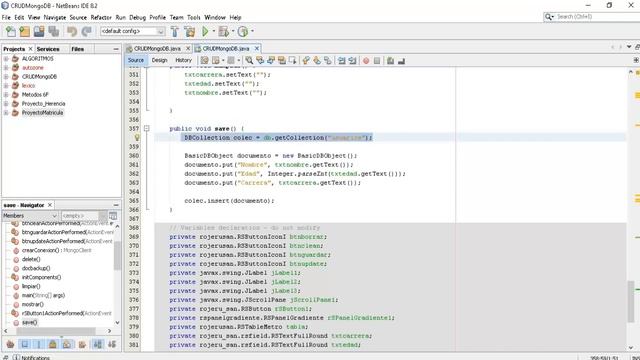
Task: Toggle Fully Qualified Names in Navigator
Action: (x=82, y=344)
